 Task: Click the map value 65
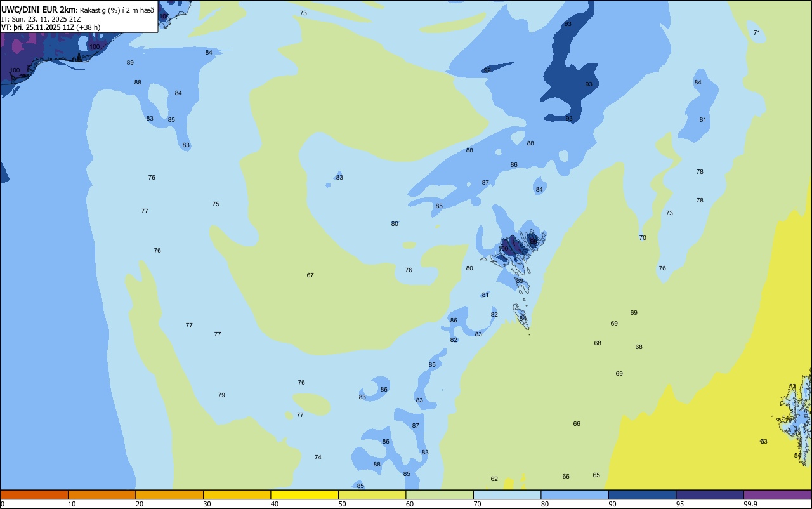pos(596,475)
